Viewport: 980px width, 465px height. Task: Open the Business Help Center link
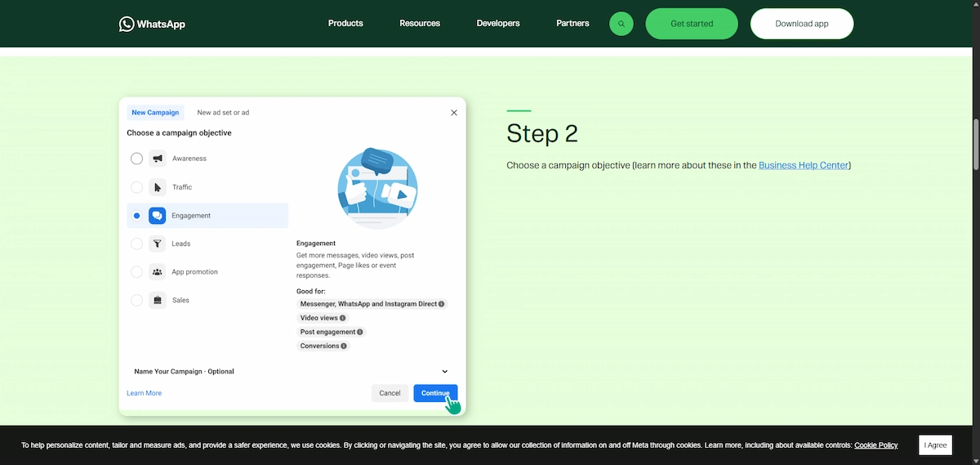[804, 165]
